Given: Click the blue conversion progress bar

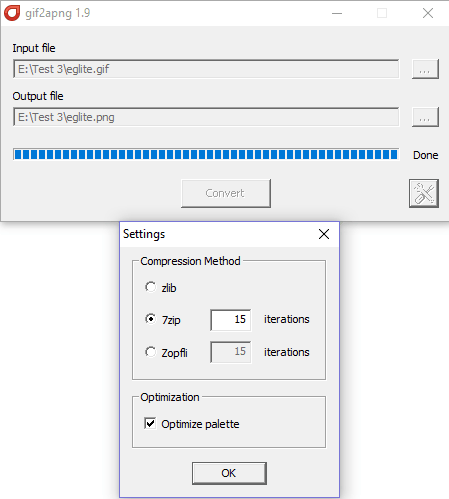Looking at the screenshot, I should (x=206, y=155).
